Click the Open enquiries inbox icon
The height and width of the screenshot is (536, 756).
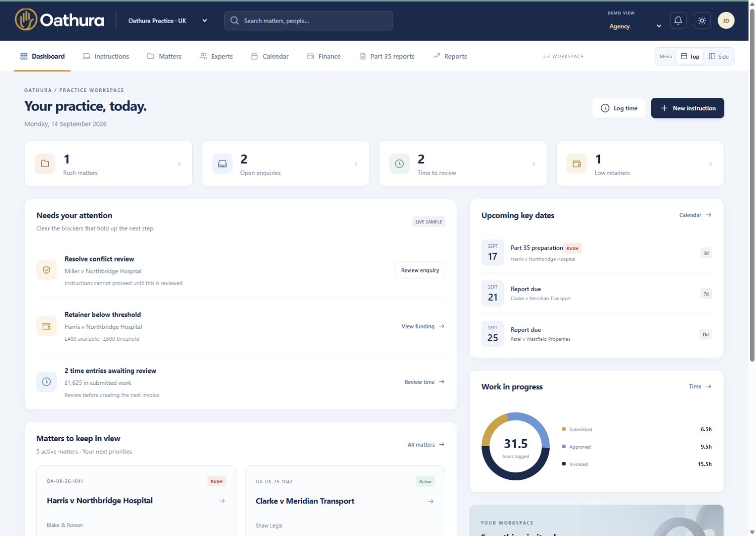pyautogui.click(x=222, y=164)
